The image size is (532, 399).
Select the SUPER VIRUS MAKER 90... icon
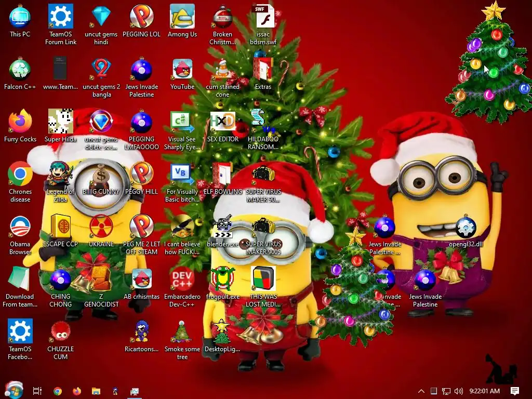[263, 174]
